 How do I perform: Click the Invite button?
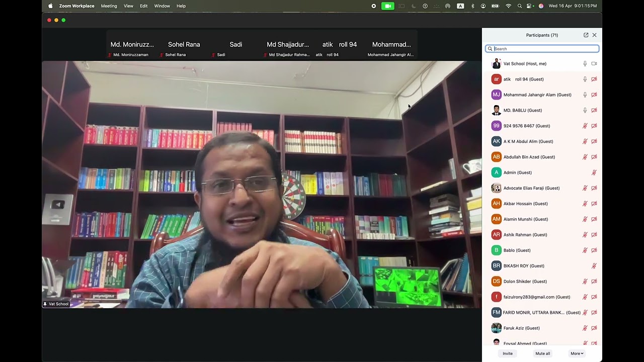coord(508,353)
